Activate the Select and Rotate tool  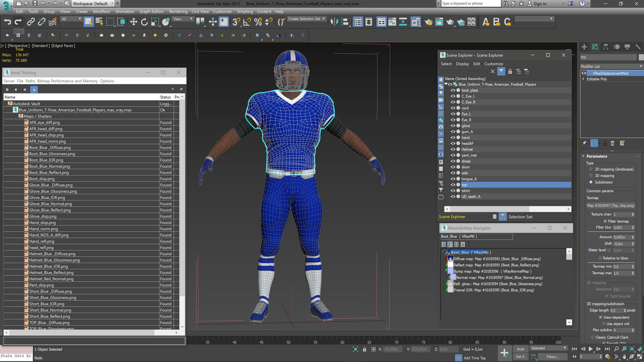(144, 22)
